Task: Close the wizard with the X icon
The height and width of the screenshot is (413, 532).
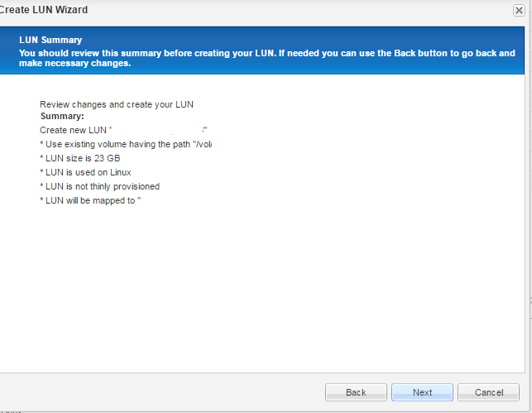Action: (518, 10)
